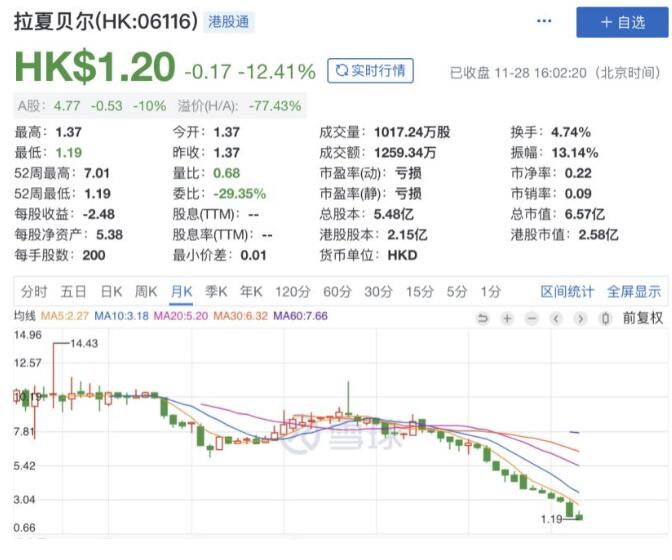Click the 52周最高 value 7.01
Screen dimensions: 672x560
point(97,173)
